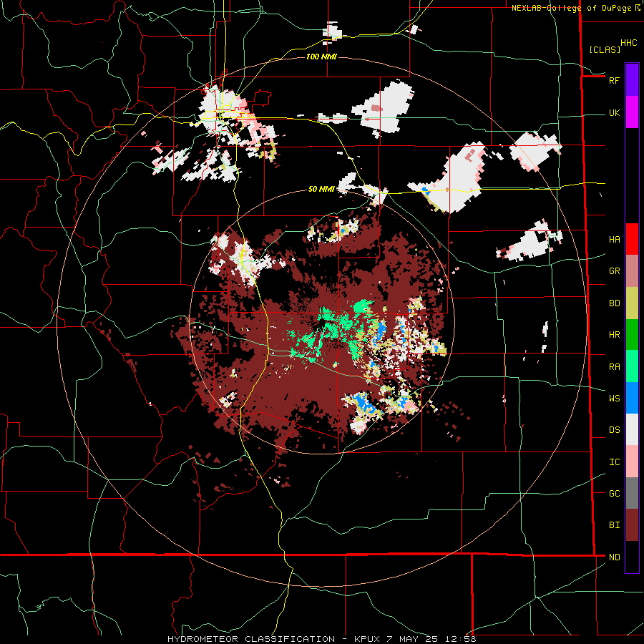Click the WS blue legend swatch
Image resolution: width=644 pixels, height=644 pixels.
pos(632,398)
